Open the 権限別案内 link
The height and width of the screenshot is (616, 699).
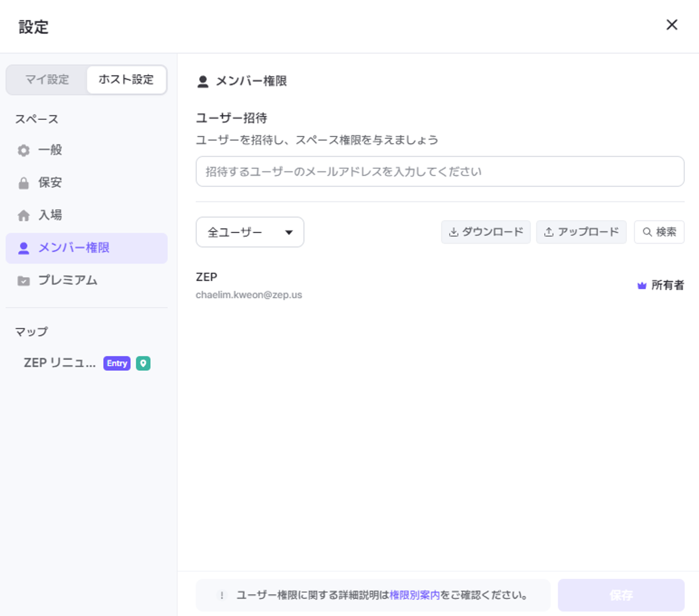[415, 595]
